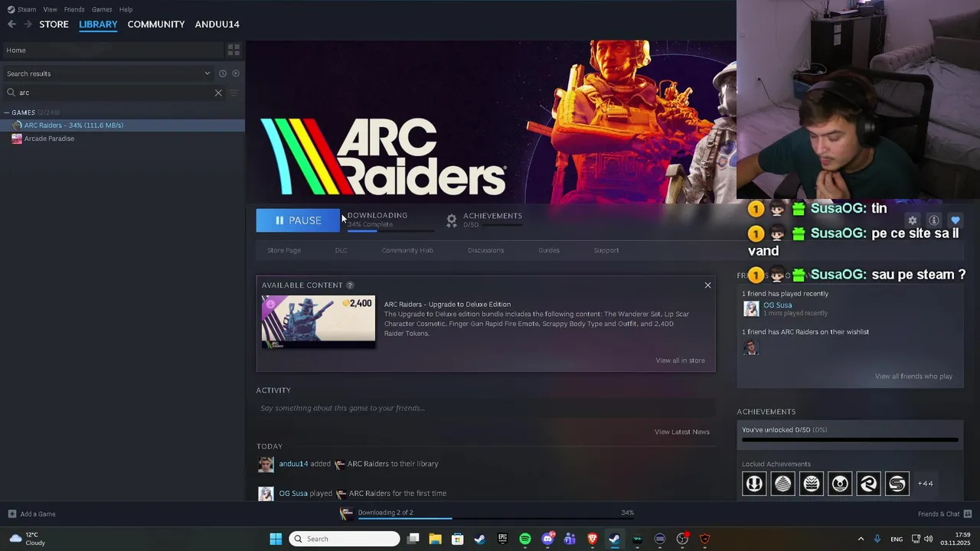The height and width of the screenshot is (551, 980).
Task: Open Spotify from the taskbar
Action: 525,539
